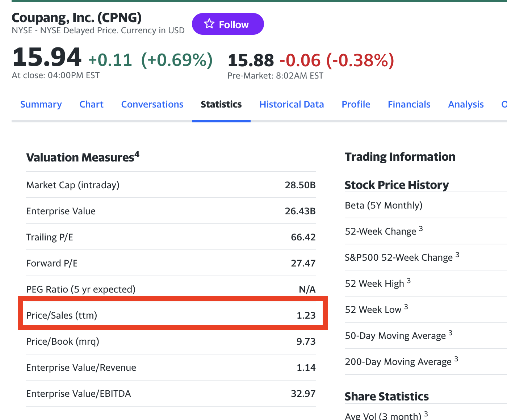Click the 1.14 EV/Revenue value
507x420 pixels.
(x=306, y=367)
